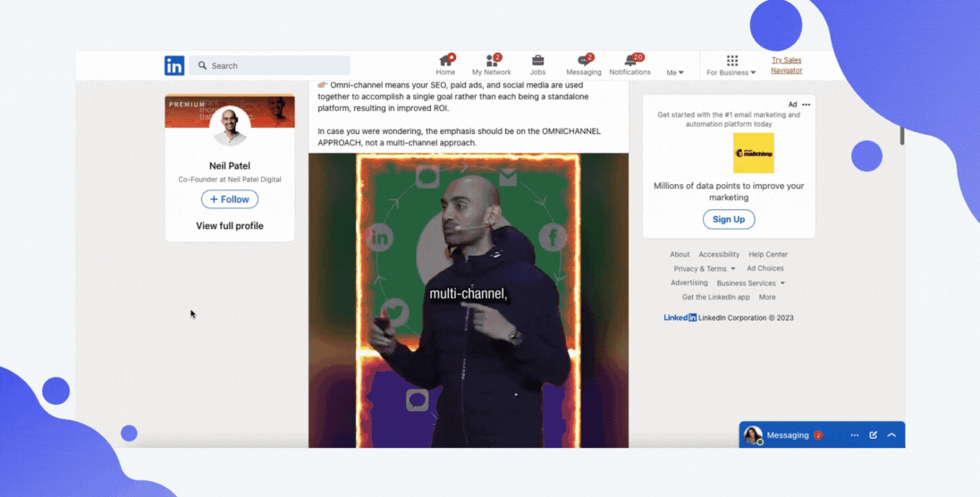980x497 pixels.
Task: Click the Neil Patel name
Action: point(230,165)
